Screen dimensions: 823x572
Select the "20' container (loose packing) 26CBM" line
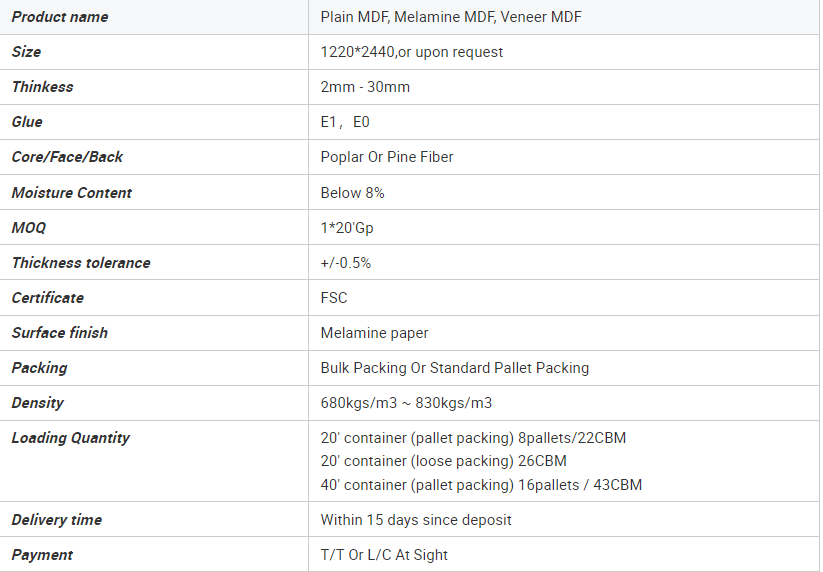coord(443,461)
